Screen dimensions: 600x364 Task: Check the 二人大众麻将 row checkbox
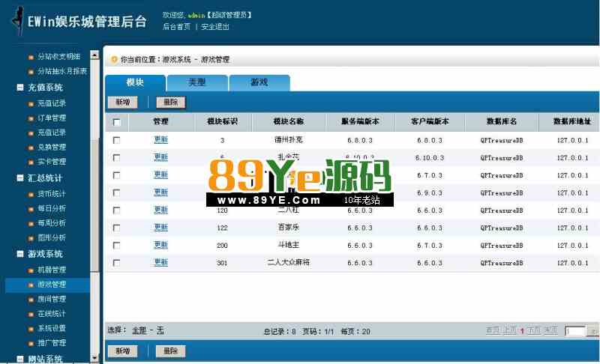[117, 263]
